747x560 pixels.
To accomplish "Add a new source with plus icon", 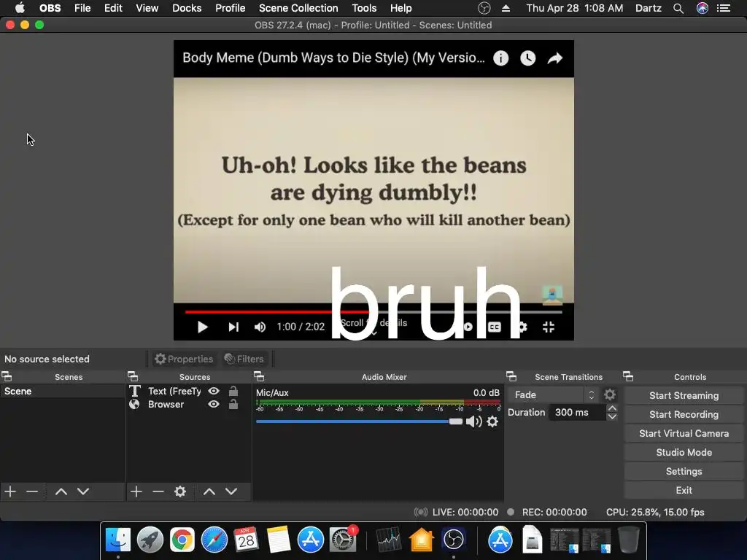I will [x=136, y=491].
